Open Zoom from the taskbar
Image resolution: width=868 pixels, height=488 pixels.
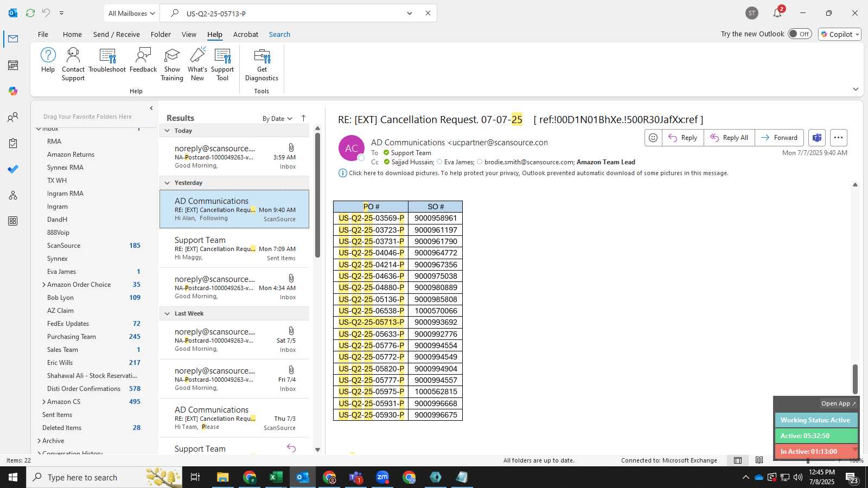click(x=382, y=477)
